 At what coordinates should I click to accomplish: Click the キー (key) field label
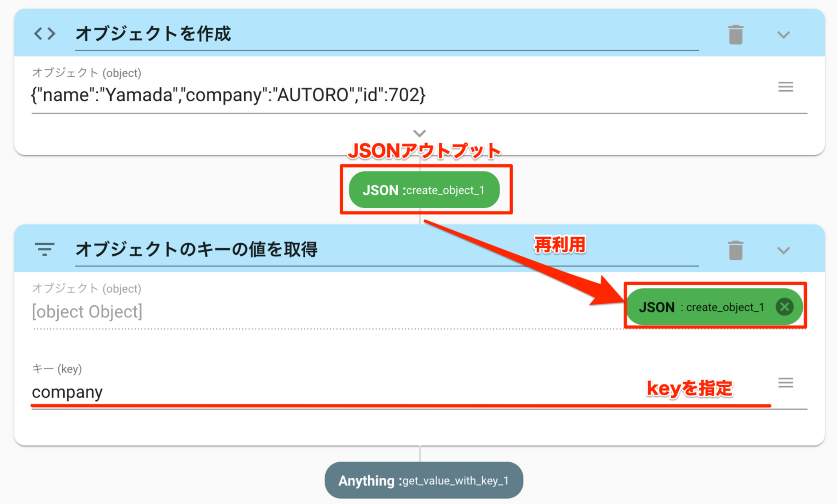point(57,369)
